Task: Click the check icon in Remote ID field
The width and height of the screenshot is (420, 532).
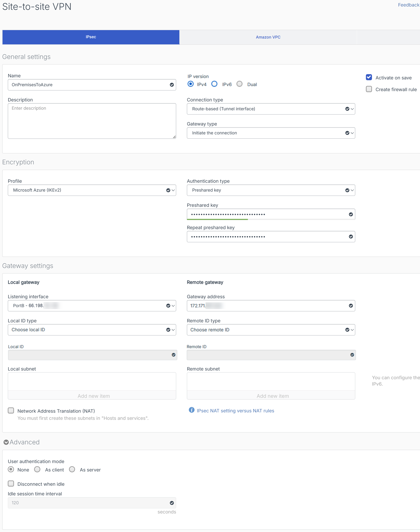Action: [352, 355]
